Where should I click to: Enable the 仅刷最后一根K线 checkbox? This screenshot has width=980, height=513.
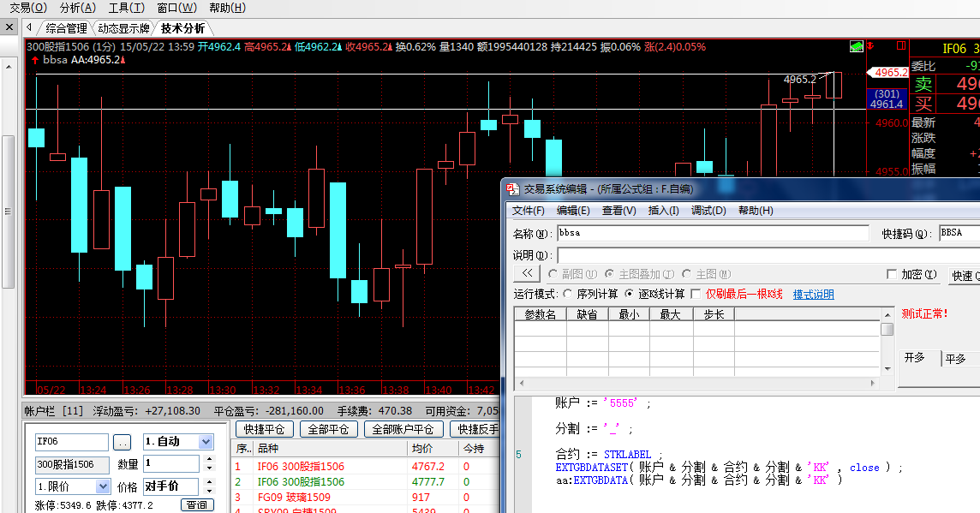(x=696, y=294)
